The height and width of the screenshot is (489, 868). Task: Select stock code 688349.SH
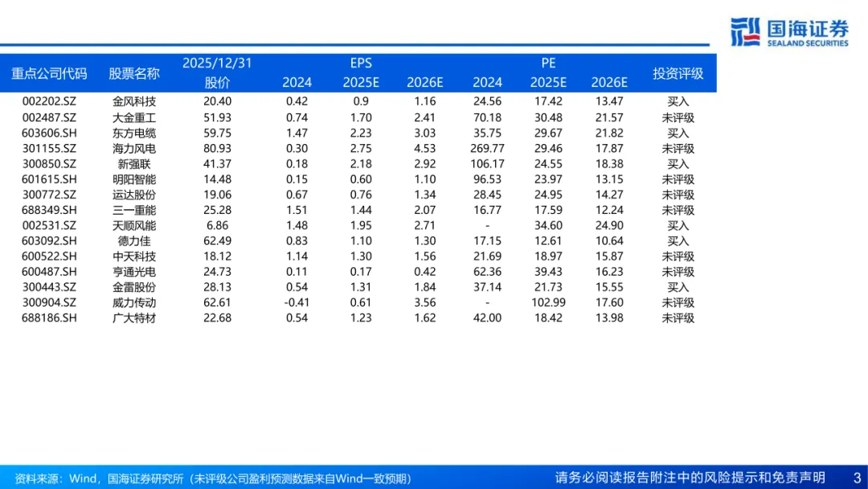49,211
